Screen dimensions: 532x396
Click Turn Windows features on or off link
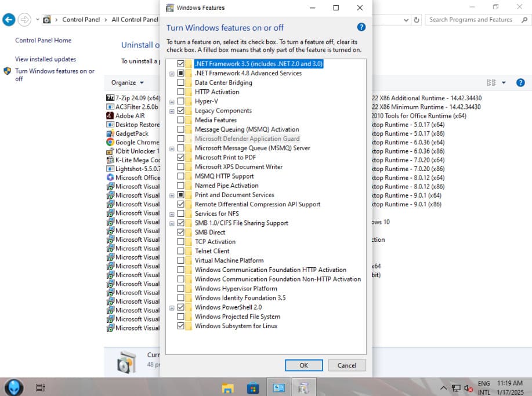coord(55,75)
